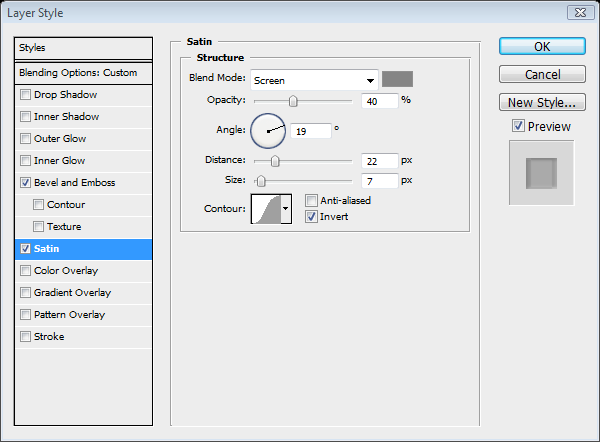Click the New Style... button
The image size is (600, 442).
541,102
